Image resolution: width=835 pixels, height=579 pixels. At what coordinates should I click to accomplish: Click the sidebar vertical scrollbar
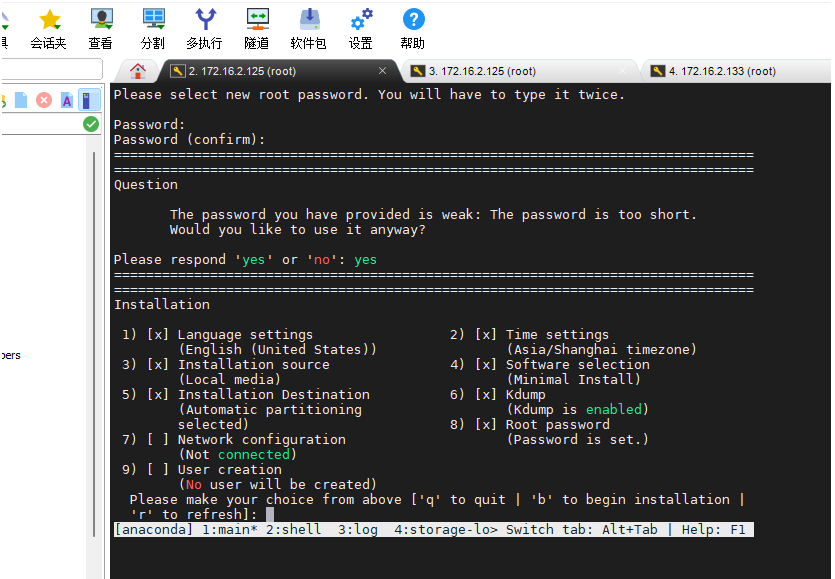pyautogui.click(x=96, y=300)
